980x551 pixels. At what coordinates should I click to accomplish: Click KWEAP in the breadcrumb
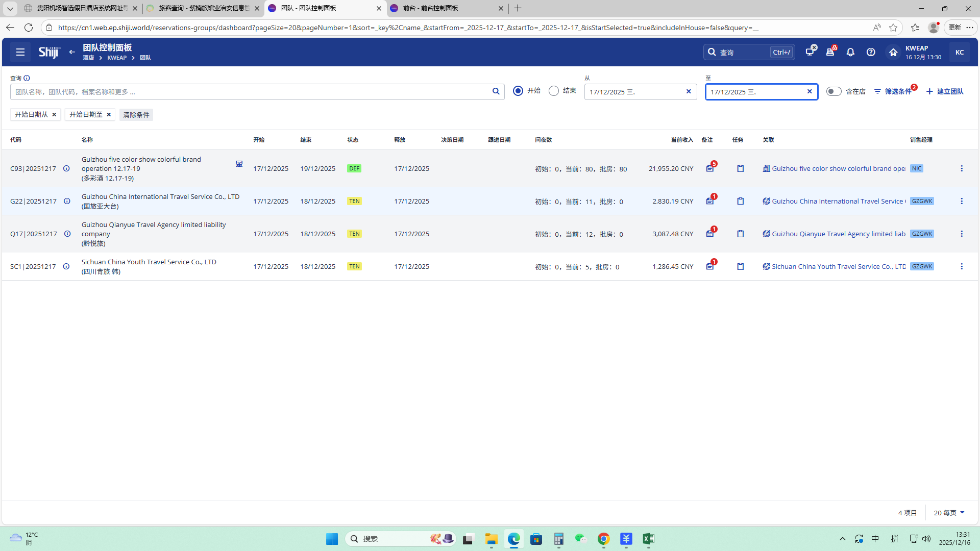[x=117, y=58]
